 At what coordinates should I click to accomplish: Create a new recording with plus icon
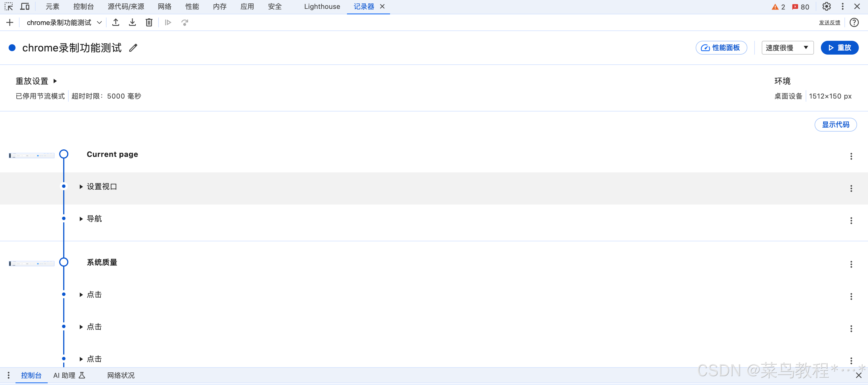pos(10,23)
